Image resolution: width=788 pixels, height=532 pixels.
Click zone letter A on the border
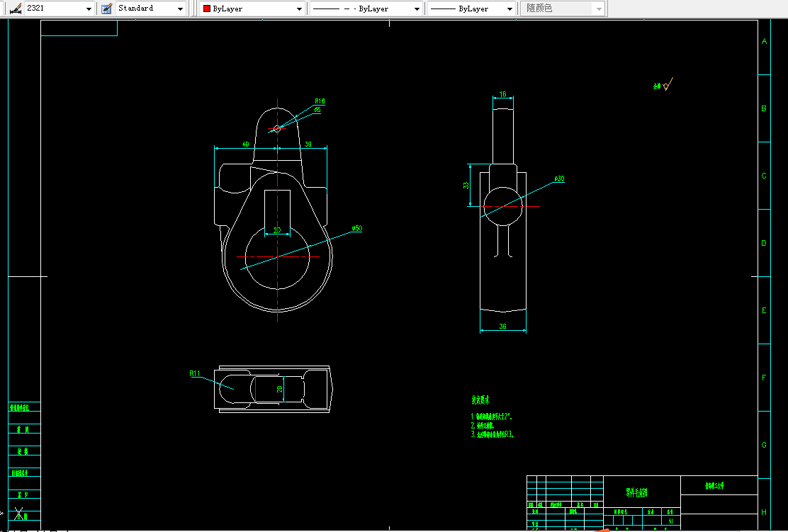pos(764,41)
